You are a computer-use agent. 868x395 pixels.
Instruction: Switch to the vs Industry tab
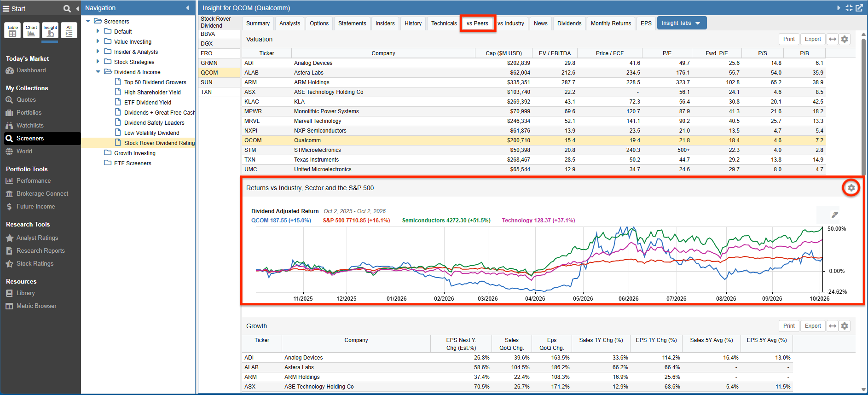[x=511, y=23]
